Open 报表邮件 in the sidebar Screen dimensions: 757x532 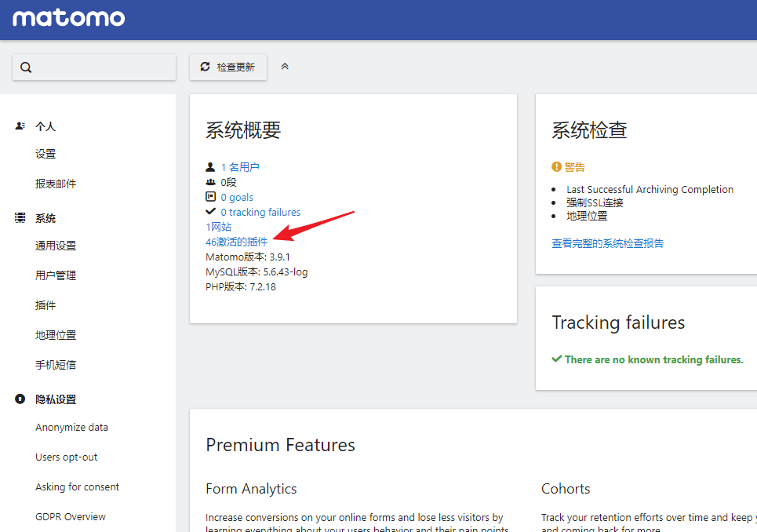point(56,184)
